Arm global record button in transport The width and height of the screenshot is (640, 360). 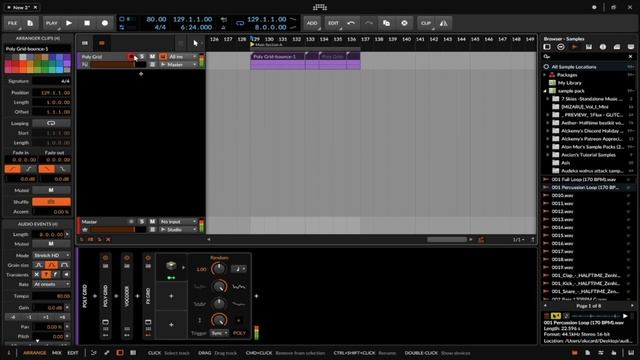(x=105, y=23)
